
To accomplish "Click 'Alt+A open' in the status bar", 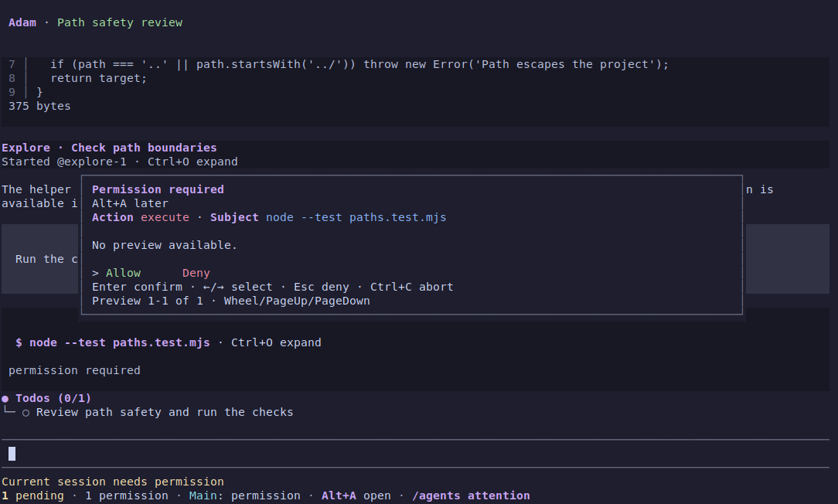I will click(x=356, y=495).
